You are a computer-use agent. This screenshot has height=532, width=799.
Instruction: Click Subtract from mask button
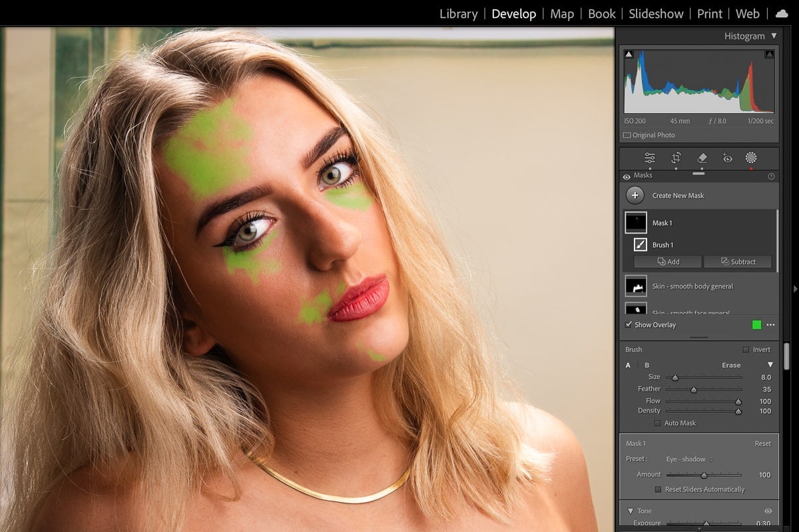[x=738, y=262]
